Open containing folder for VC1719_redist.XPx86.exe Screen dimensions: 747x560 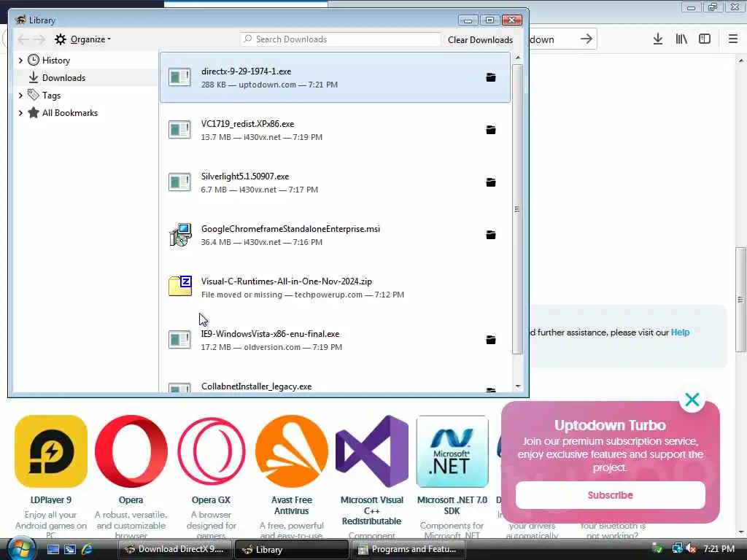pyautogui.click(x=491, y=130)
